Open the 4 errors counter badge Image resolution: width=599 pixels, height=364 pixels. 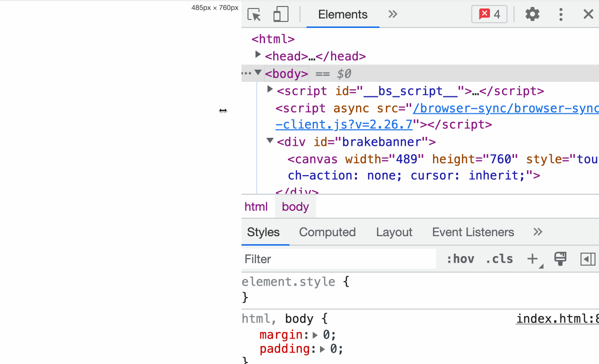pos(489,14)
